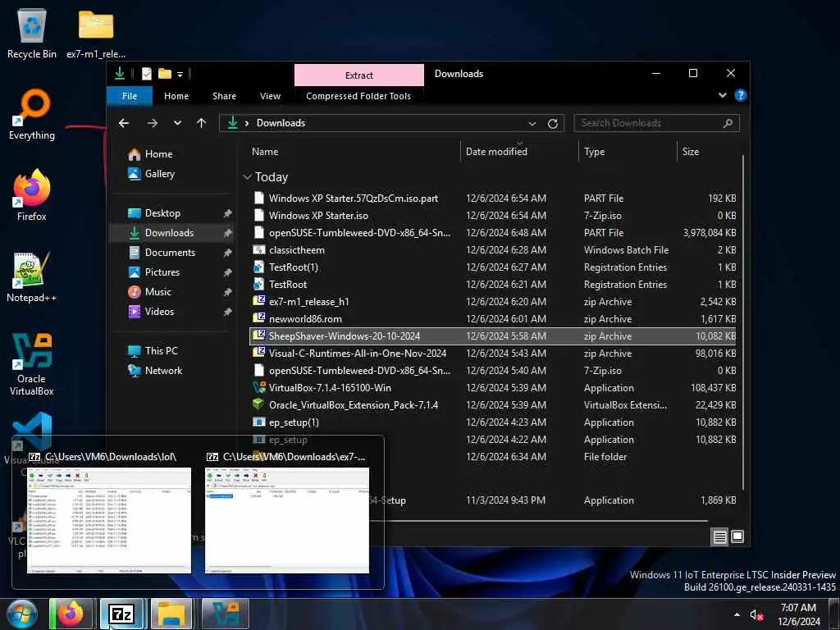Select the classictheem batch file
This screenshot has width=840, height=630.
(493, 250)
